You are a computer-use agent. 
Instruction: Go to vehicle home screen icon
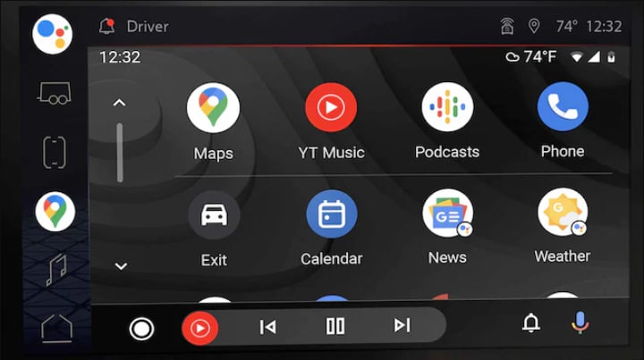coord(56,328)
